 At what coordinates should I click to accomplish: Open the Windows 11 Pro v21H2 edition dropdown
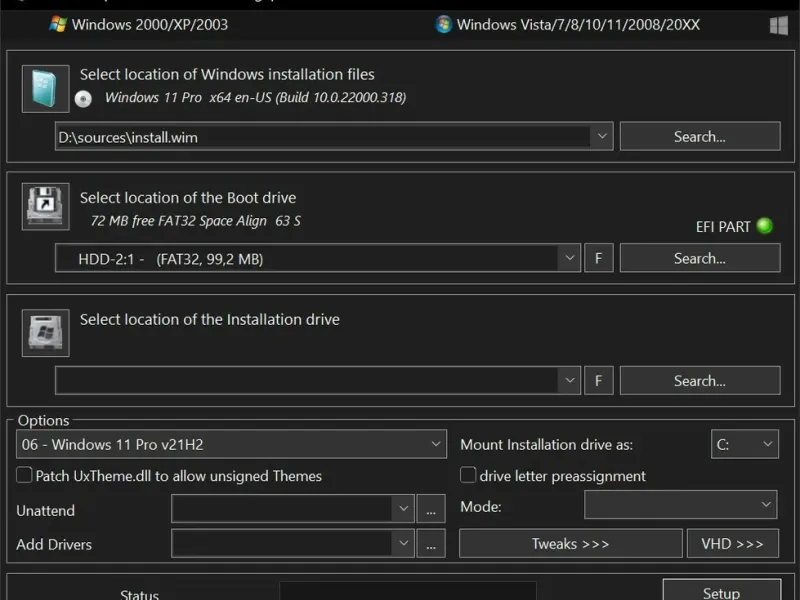[231, 444]
